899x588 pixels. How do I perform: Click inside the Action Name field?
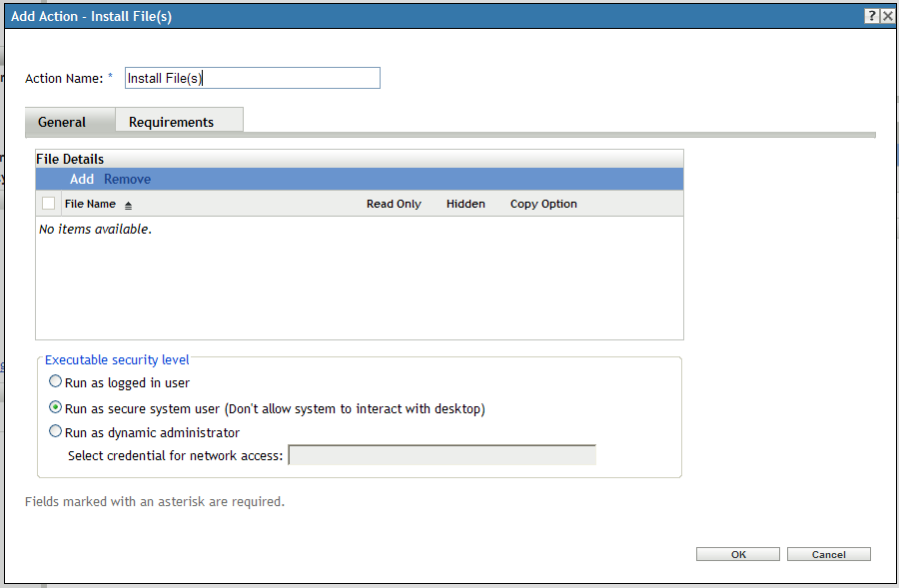pyautogui.click(x=252, y=77)
